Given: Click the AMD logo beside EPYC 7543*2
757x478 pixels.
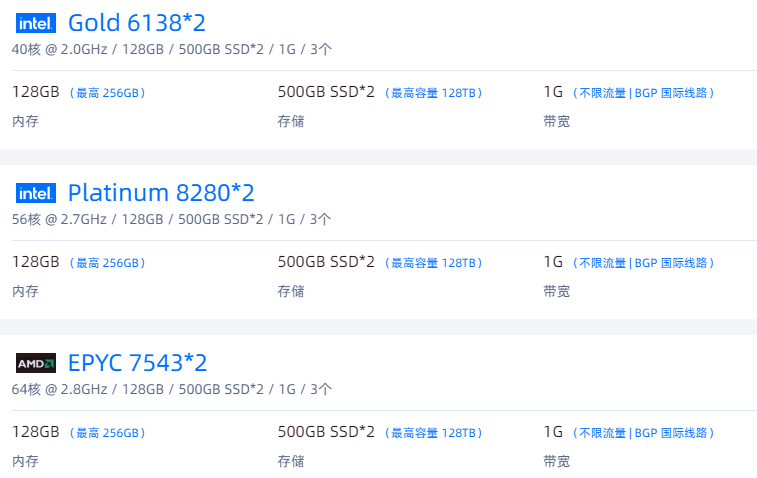Looking at the screenshot, I should (36, 363).
